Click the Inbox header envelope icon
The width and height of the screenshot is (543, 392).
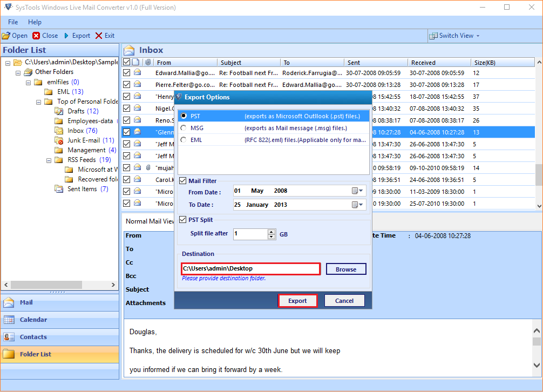[129, 50]
